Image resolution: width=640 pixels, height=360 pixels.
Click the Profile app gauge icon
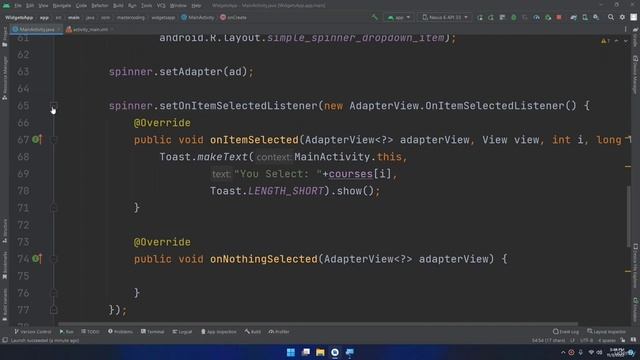click(536, 18)
